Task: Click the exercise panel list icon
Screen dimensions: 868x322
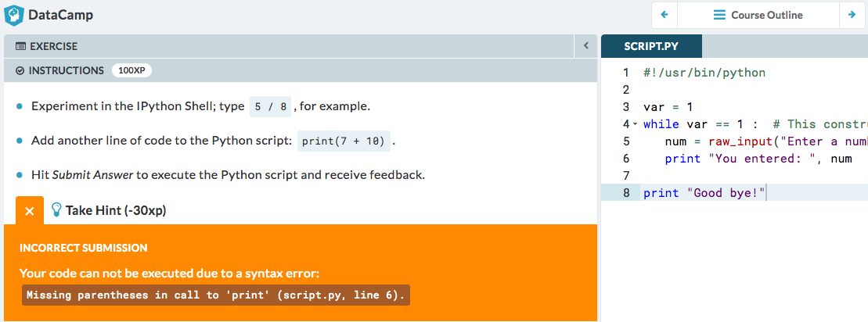Action: pos(20,47)
